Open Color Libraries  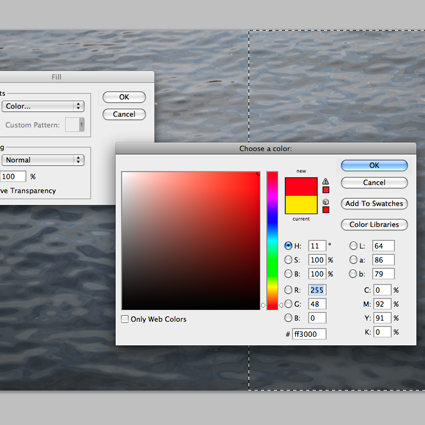click(374, 225)
